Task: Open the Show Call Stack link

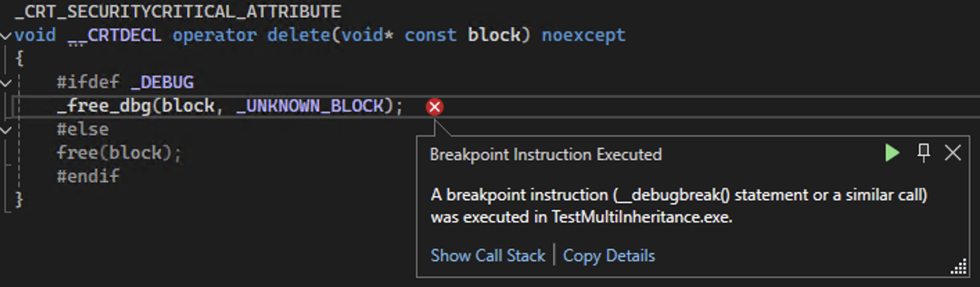Action: (487, 255)
